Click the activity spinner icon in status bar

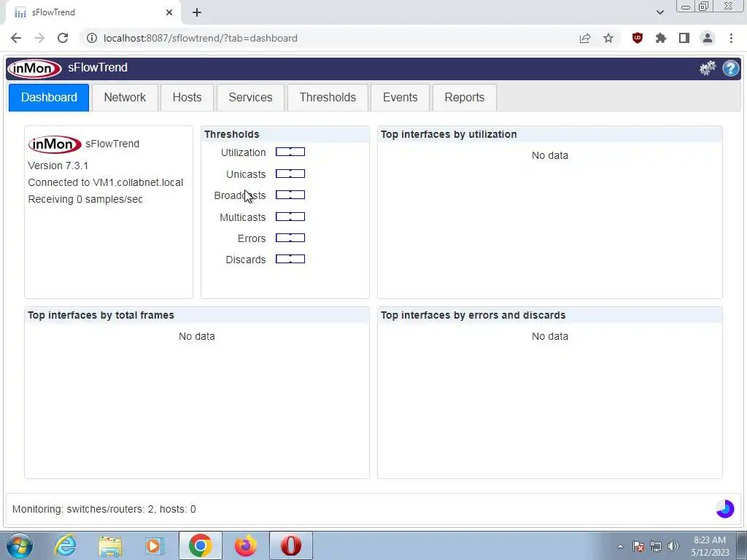pos(725,508)
